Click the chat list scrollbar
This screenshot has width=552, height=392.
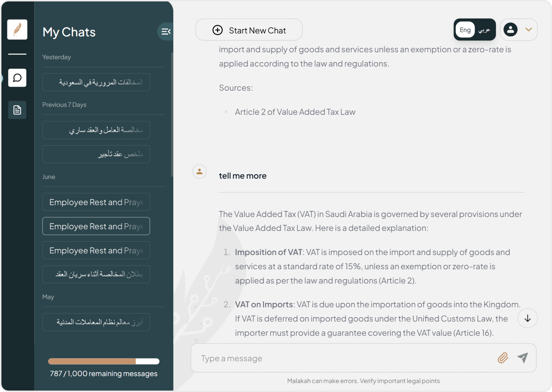[172, 115]
